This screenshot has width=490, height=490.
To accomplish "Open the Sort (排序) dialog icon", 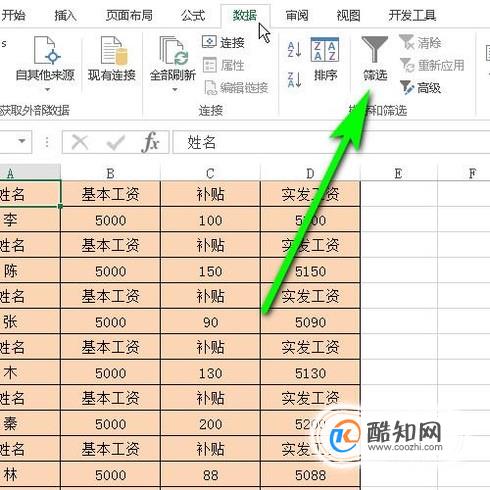I will (325, 50).
